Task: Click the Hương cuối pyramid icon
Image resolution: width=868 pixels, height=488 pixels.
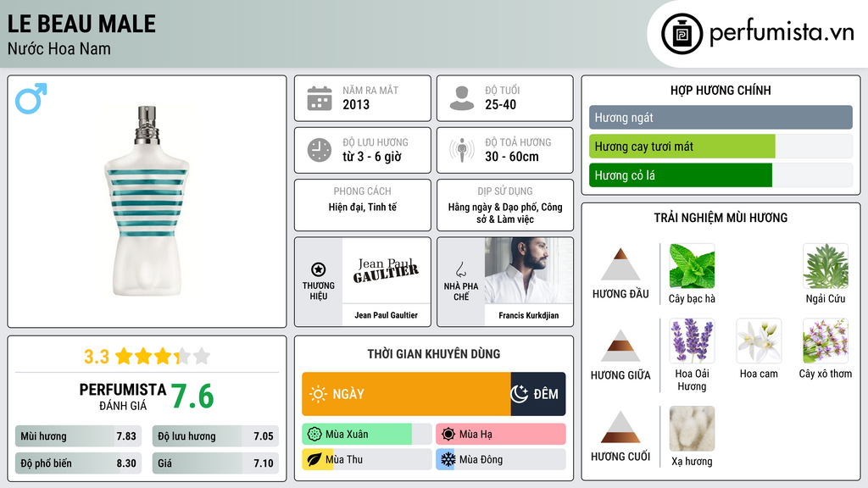Action: pyautogui.click(x=620, y=427)
